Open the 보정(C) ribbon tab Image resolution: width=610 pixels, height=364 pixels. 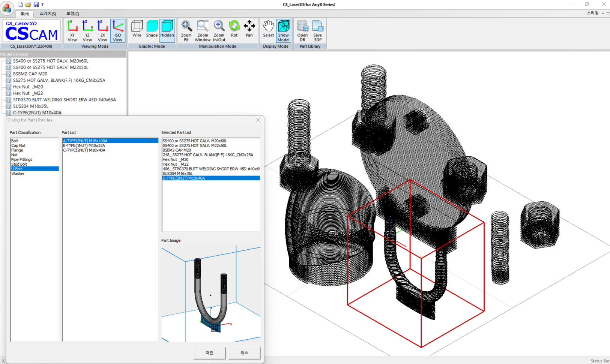point(72,14)
